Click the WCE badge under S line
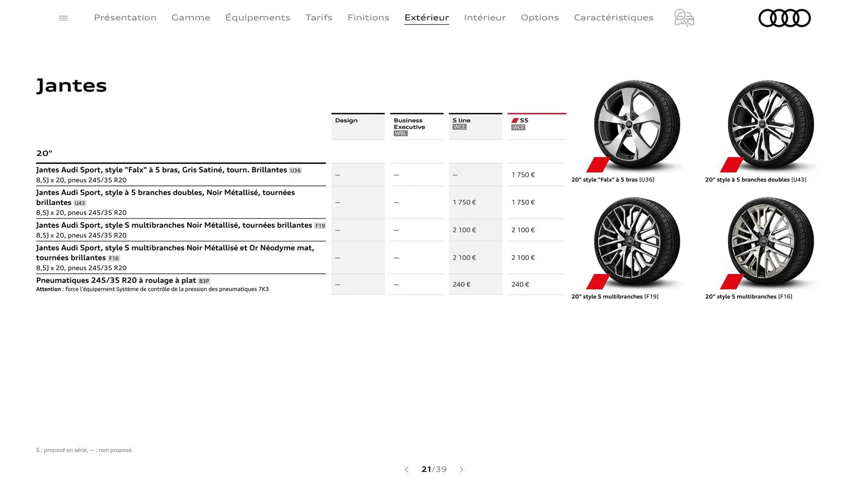 (x=459, y=127)
